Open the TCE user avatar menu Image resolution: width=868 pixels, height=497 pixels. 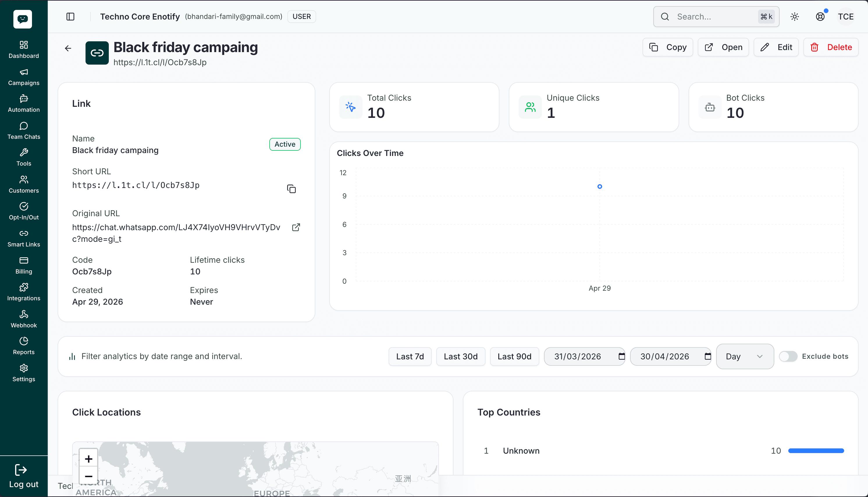click(846, 16)
